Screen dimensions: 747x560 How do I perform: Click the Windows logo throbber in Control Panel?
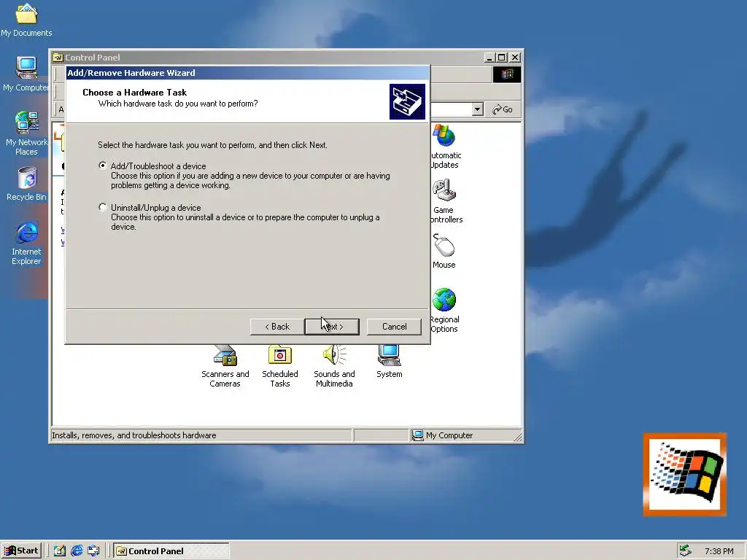(x=506, y=74)
